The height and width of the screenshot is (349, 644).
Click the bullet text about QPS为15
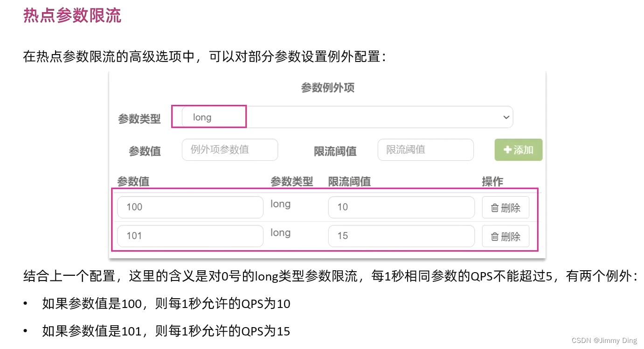(166, 331)
